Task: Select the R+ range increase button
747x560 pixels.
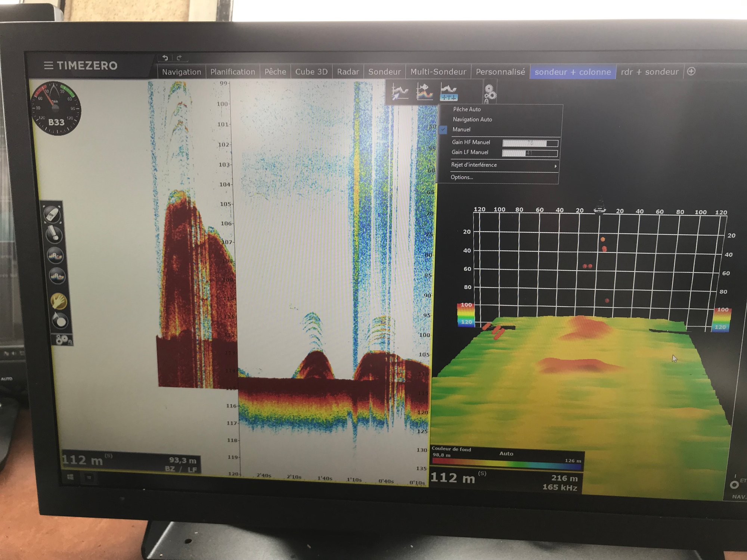Action: coord(57,276)
